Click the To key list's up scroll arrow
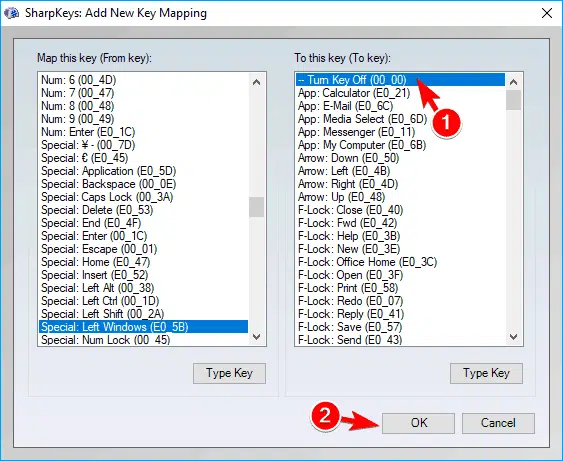This screenshot has height=461, width=563. tap(513, 82)
